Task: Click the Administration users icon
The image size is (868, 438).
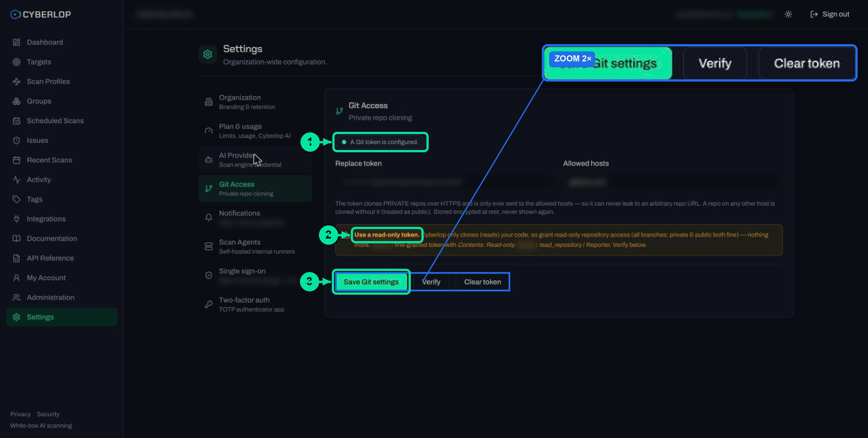Action: (x=16, y=297)
